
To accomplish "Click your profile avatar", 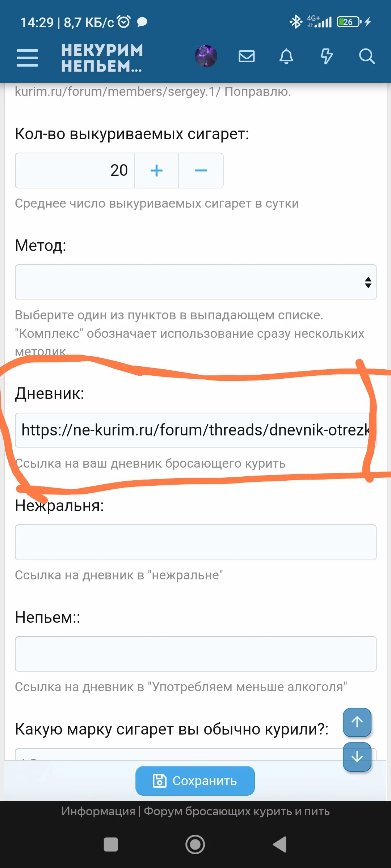I will [206, 56].
